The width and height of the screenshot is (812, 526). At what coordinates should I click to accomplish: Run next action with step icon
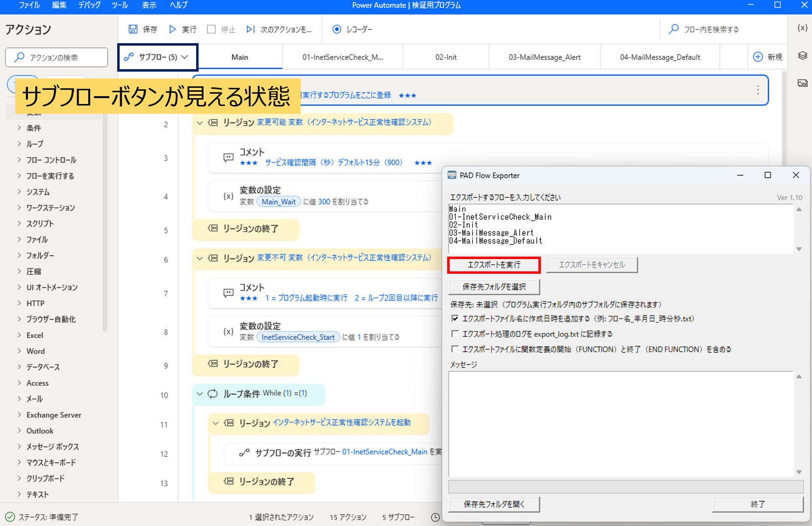point(251,29)
